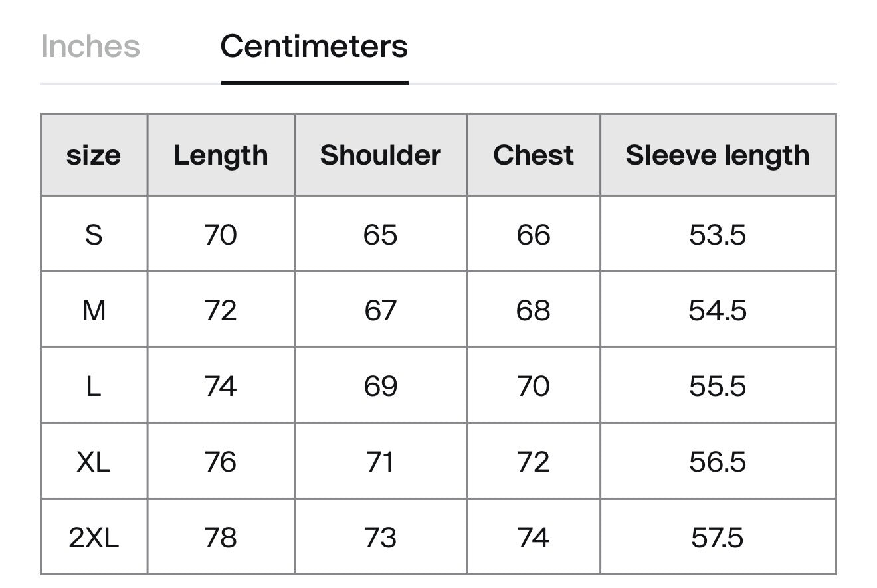Image resolution: width=877 pixels, height=588 pixels.
Task: Click Sleeve length value 53.5 for S
Action: (718, 235)
